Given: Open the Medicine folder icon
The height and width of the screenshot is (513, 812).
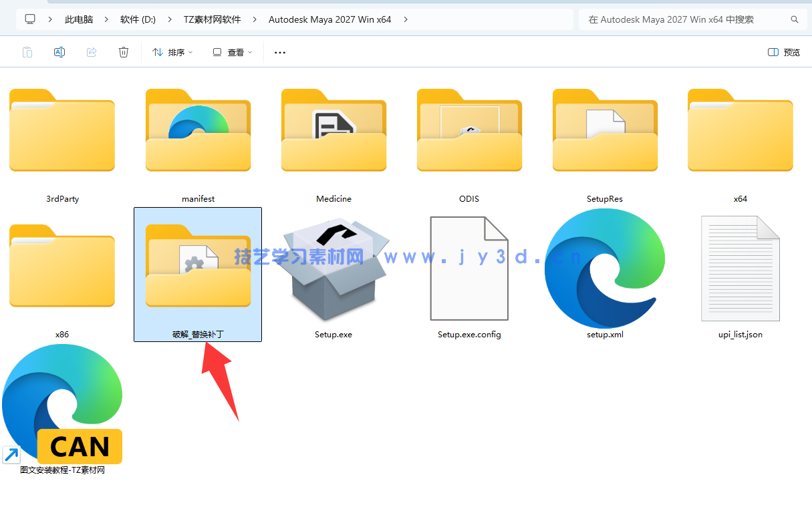Looking at the screenshot, I should click(x=333, y=131).
